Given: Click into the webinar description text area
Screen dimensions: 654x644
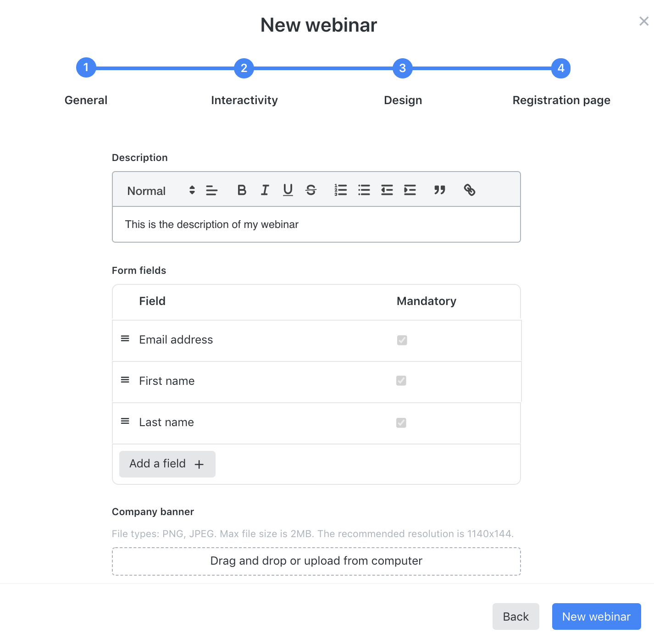Looking at the screenshot, I should pyautogui.click(x=316, y=224).
